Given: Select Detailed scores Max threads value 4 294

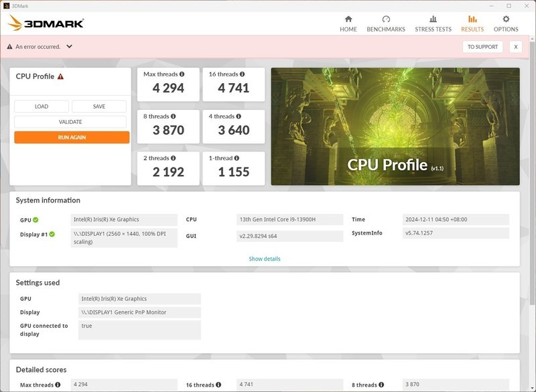Looking at the screenshot, I should click(124, 384).
